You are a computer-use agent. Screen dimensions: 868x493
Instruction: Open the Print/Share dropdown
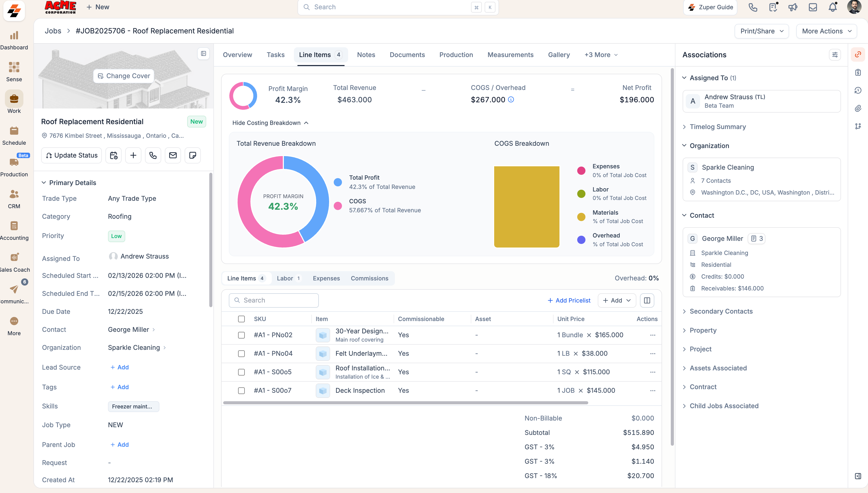point(762,31)
